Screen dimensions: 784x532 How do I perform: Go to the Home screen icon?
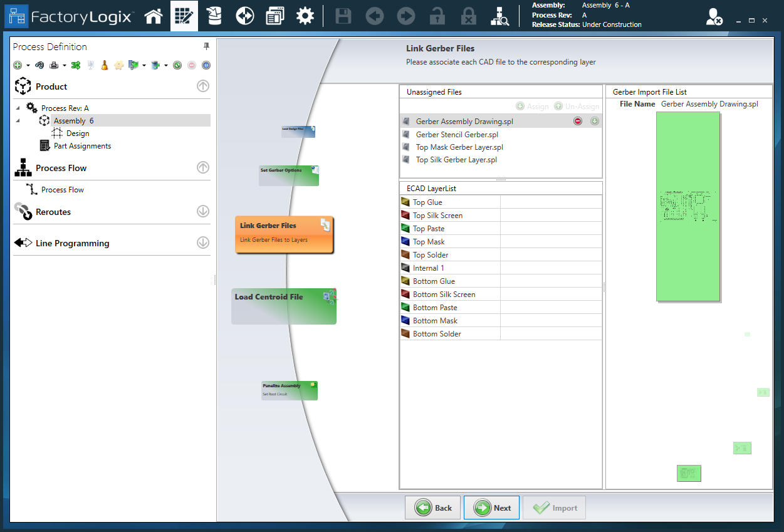pyautogui.click(x=154, y=16)
